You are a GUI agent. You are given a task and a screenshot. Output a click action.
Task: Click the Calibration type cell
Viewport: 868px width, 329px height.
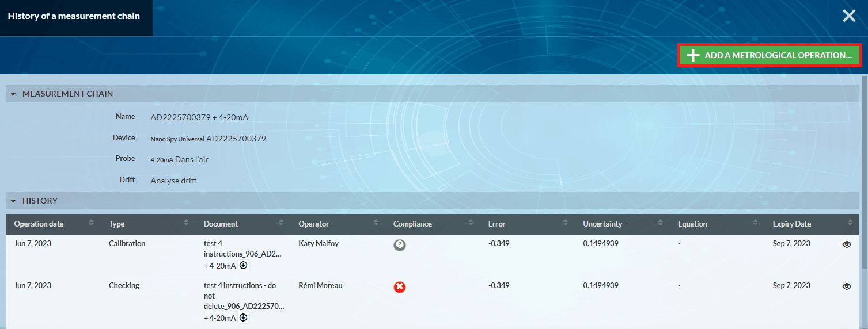127,243
